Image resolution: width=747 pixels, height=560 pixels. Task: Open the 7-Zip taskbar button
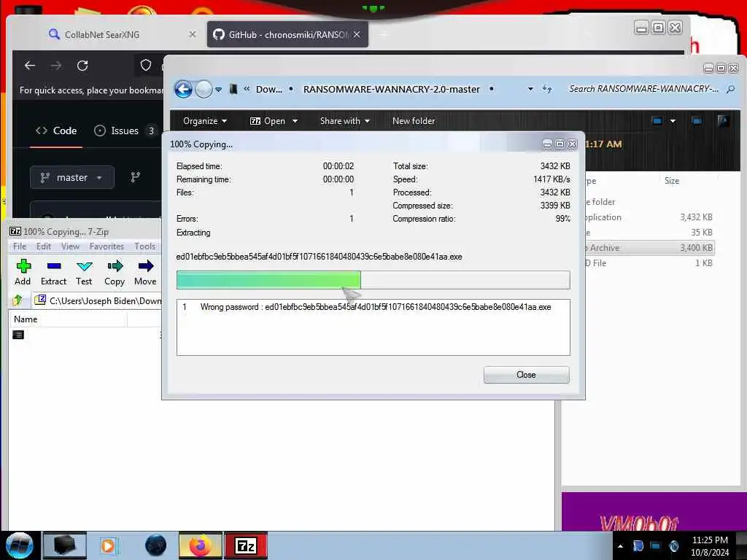point(246,545)
